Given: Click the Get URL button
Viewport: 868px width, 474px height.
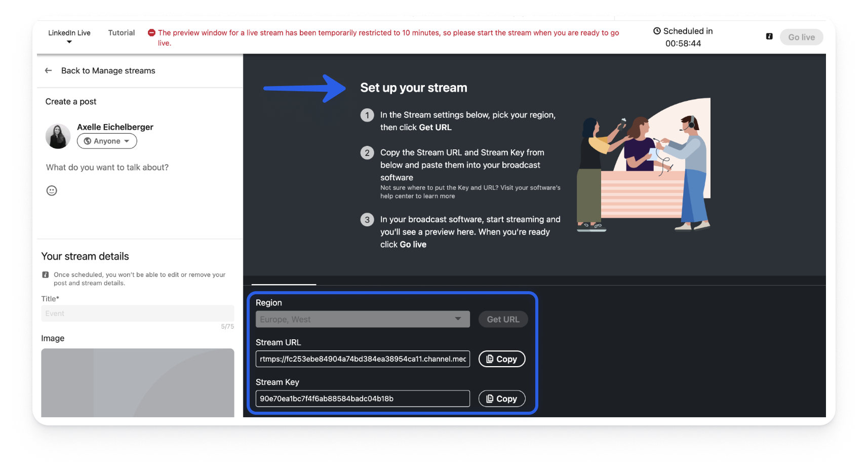Looking at the screenshot, I should 503,320.
